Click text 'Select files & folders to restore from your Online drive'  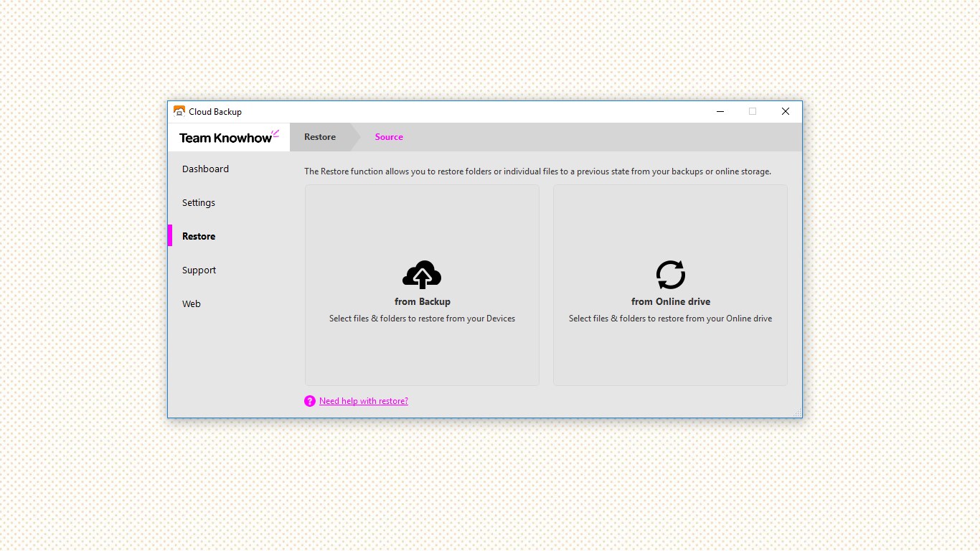pyautogui.click(x=671, y=319)
